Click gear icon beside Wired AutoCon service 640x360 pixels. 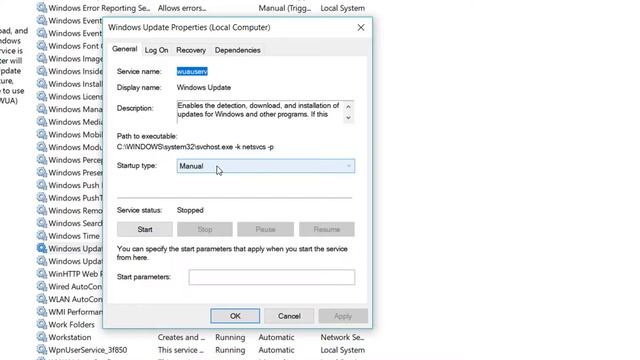[x=42, y=286]
